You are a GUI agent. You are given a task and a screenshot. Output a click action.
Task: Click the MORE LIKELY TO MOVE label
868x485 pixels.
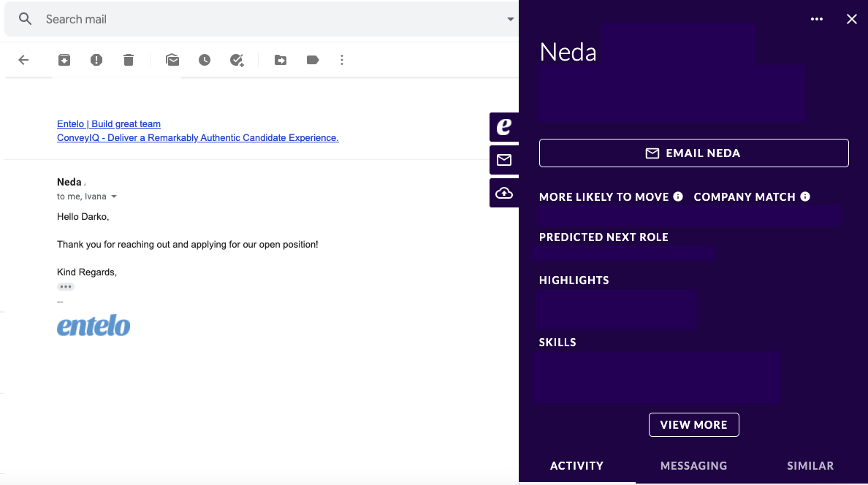click(604, 197)
